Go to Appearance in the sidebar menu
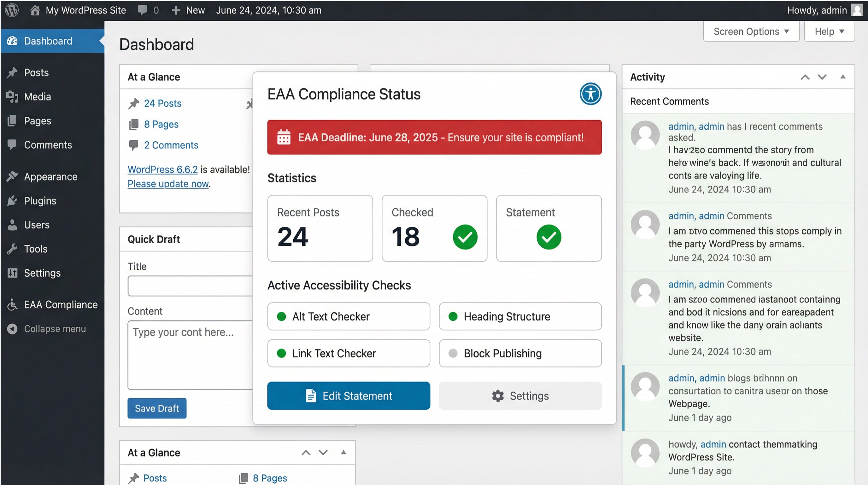The image size is (868, 485). [x=50, y=177]
